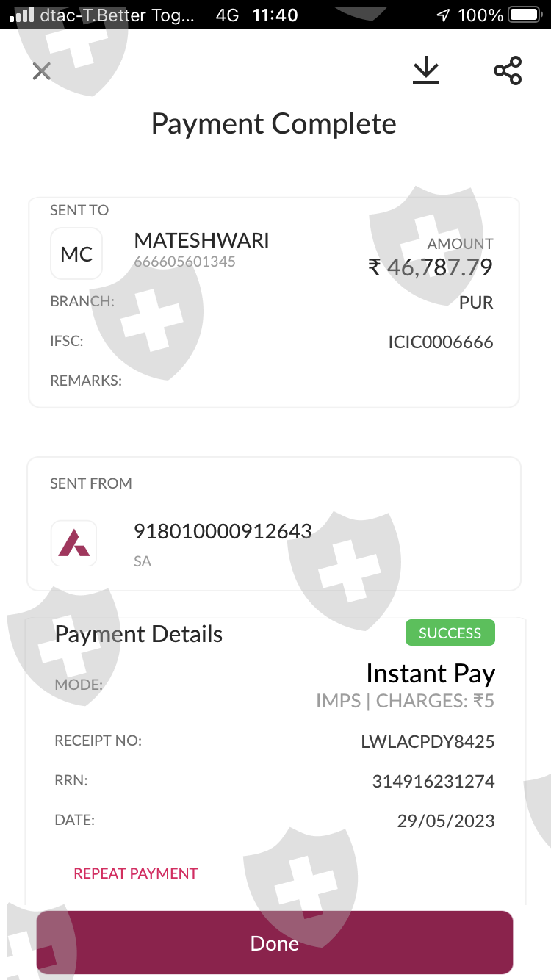Tap the green SUCCESS status badge
This screenshot has width=551, height=980.
coord(450,633)
